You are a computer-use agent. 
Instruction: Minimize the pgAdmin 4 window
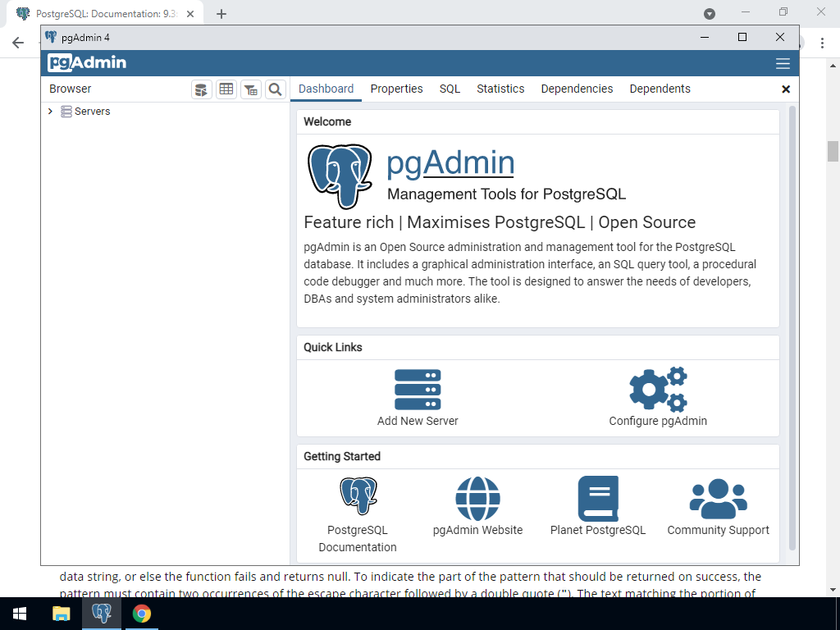click(705, 37)
